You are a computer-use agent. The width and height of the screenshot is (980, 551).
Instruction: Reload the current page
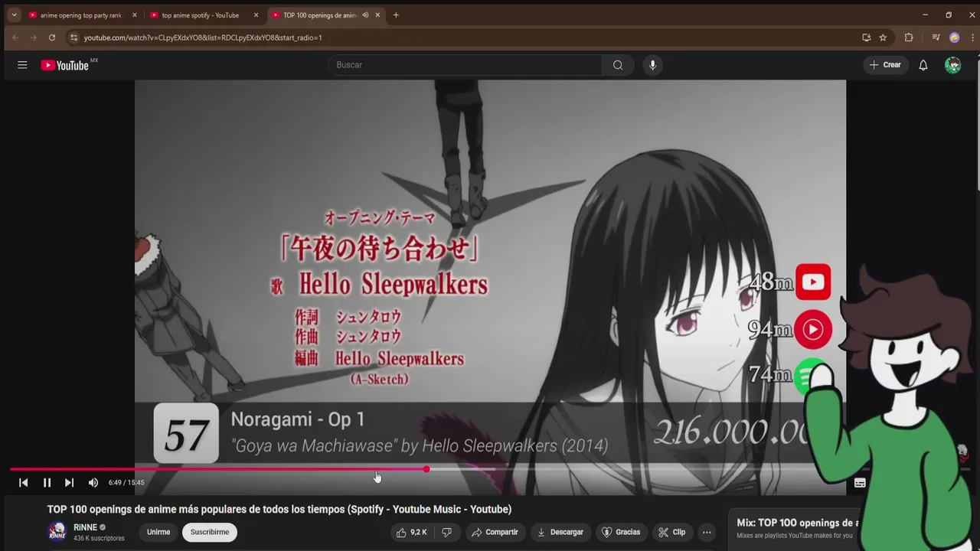(x=52, y=37)
